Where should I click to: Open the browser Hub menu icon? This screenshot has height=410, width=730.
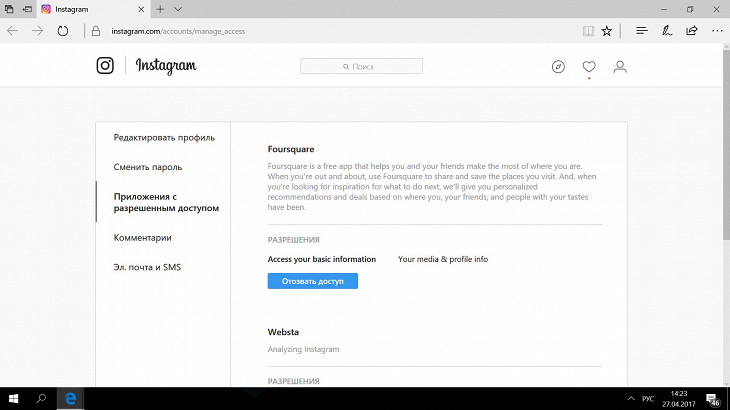(x=642, y=31)
